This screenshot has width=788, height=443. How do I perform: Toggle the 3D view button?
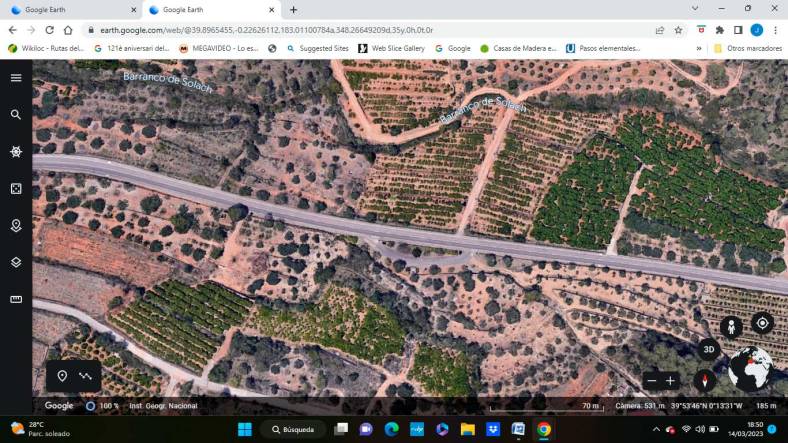(x=708, y=350)
